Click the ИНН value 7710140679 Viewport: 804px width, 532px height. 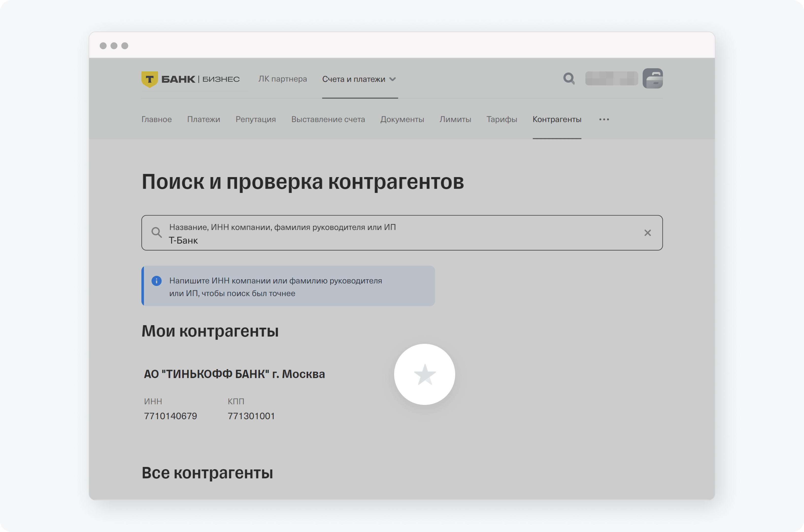(171, 416)
